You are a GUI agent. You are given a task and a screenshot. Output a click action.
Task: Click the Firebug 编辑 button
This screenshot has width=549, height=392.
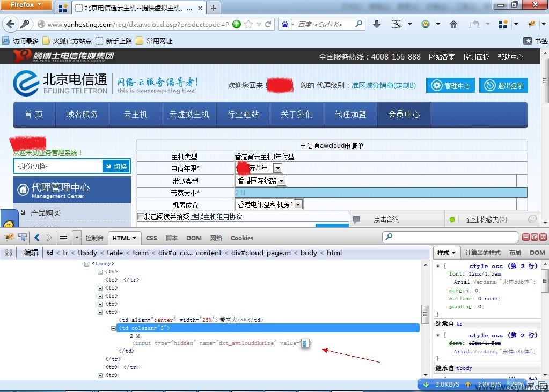point(31,253)
